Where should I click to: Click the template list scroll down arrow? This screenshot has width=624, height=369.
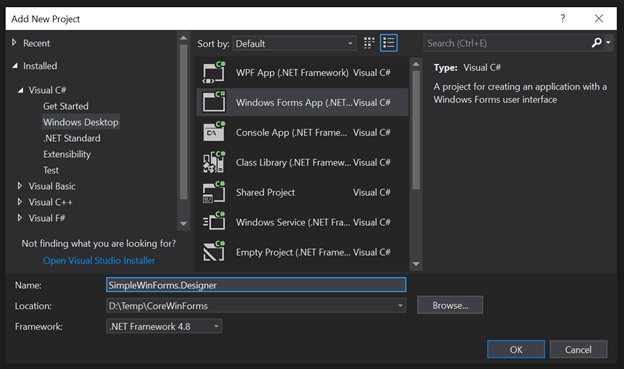point(416,264)
